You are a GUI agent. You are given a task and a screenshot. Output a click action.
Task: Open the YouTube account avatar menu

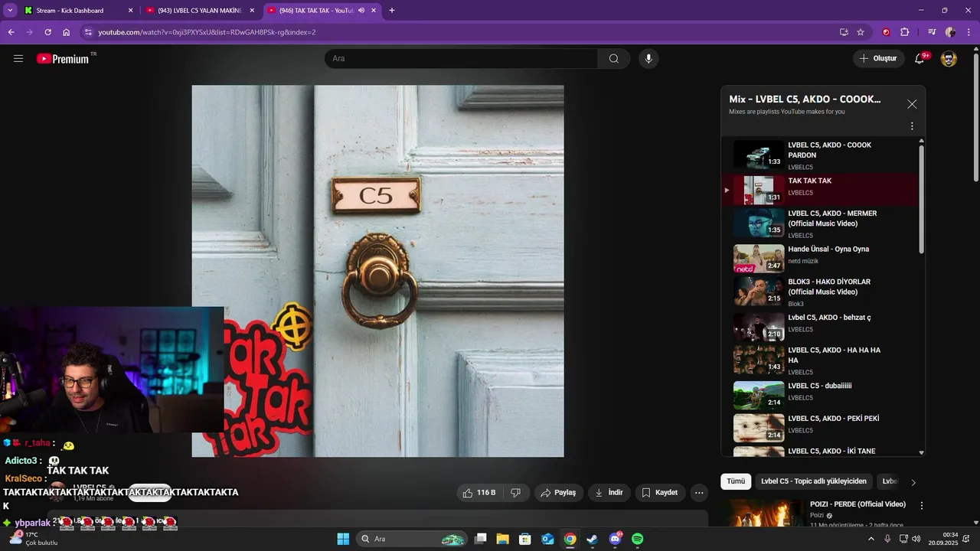[x=949, y=58]
